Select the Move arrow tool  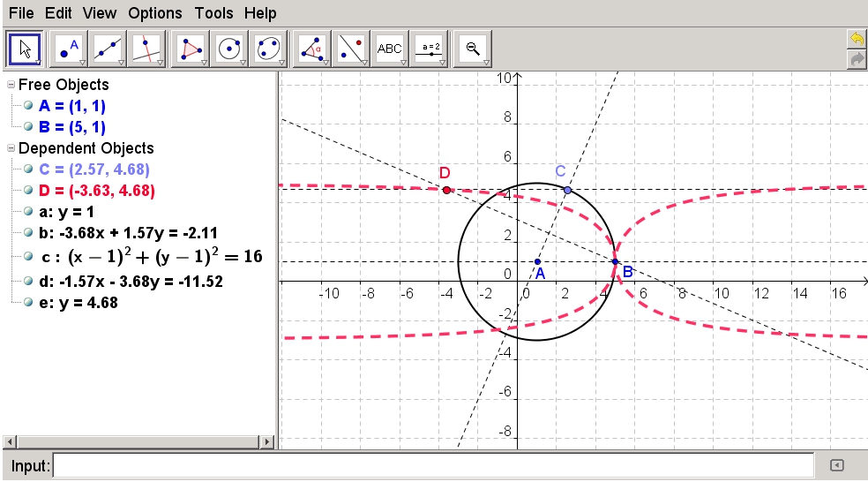click(26, 49)
